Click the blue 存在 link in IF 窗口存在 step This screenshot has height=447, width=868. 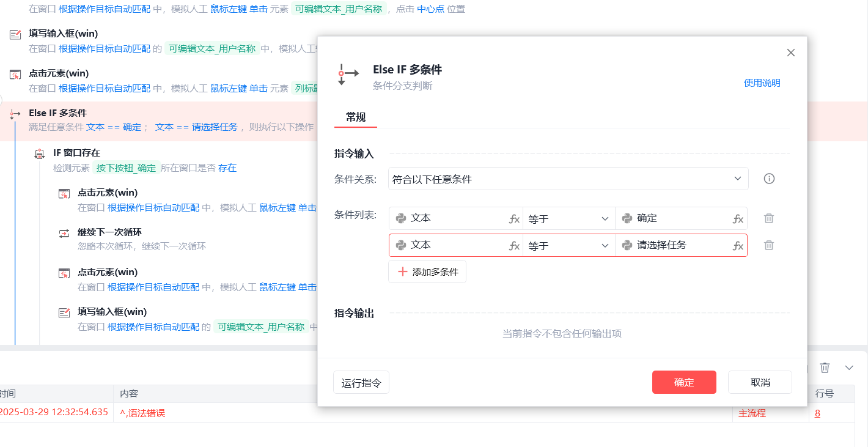(x=227, y=168)
